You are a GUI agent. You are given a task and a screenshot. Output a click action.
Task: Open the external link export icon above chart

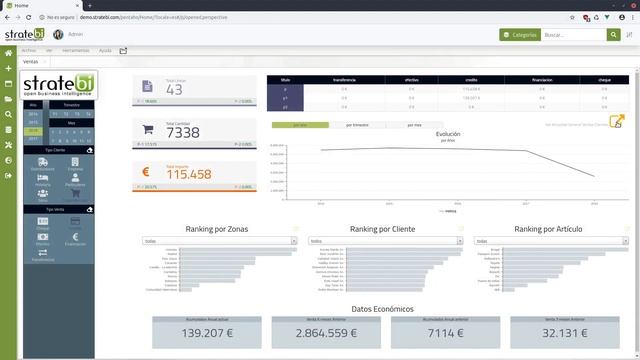click(x=617, y=121)
